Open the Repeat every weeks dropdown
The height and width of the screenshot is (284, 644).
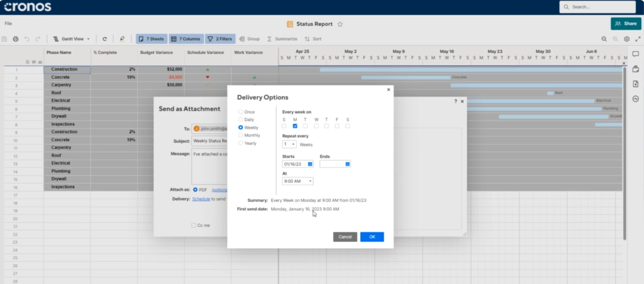(x=290, y=144)
